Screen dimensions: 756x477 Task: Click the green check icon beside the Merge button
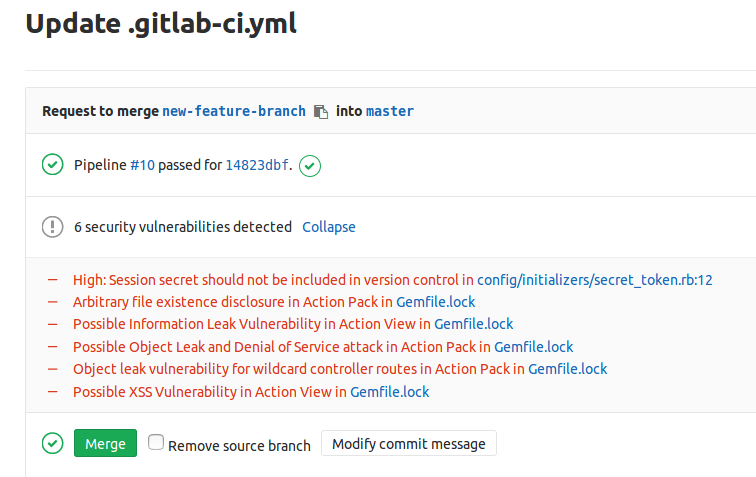53,443
